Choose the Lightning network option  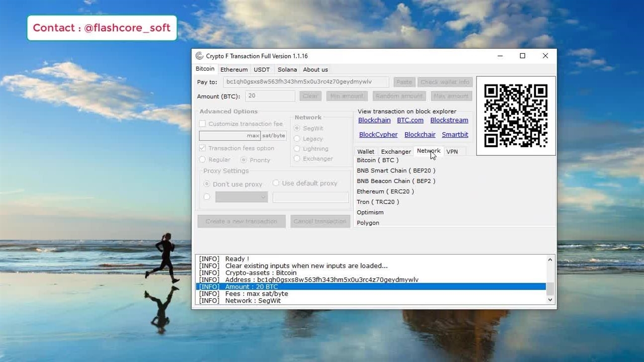point(297,149)
